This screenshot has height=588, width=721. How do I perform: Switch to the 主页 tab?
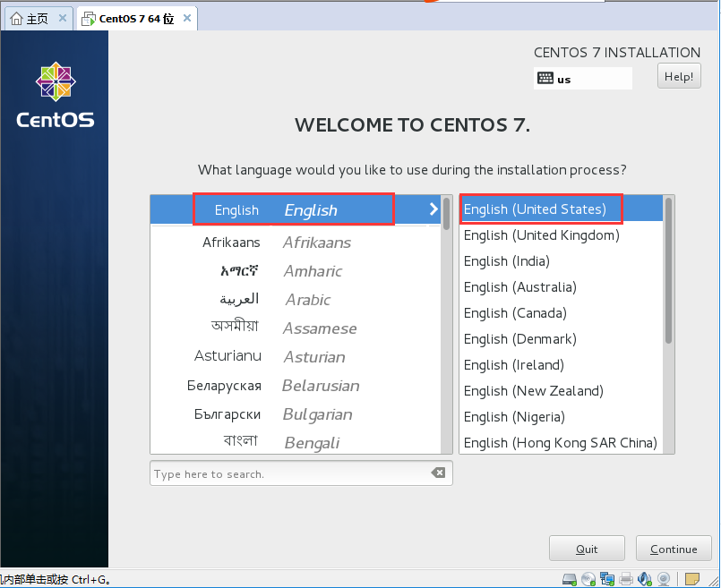[x=37, y=19]
